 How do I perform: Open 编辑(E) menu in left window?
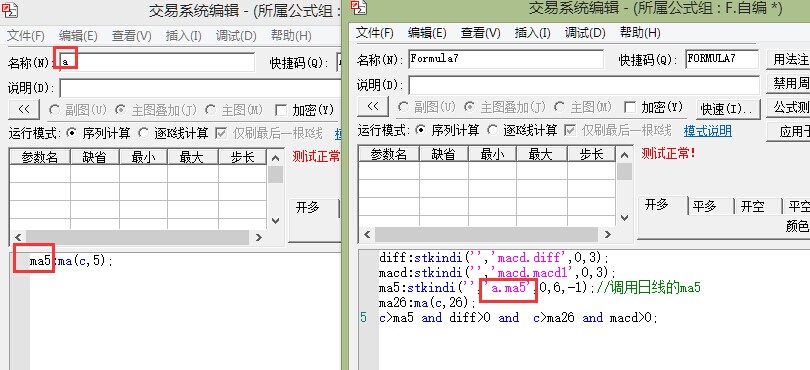point(78,36)
